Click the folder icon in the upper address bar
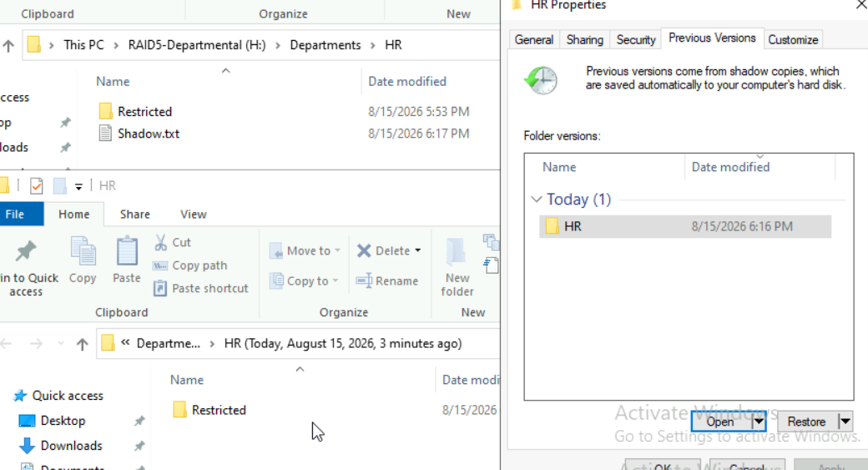 point(33,45)
